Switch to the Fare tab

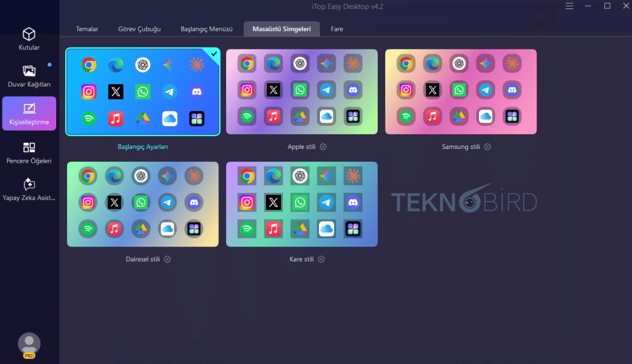click(337, 29)
